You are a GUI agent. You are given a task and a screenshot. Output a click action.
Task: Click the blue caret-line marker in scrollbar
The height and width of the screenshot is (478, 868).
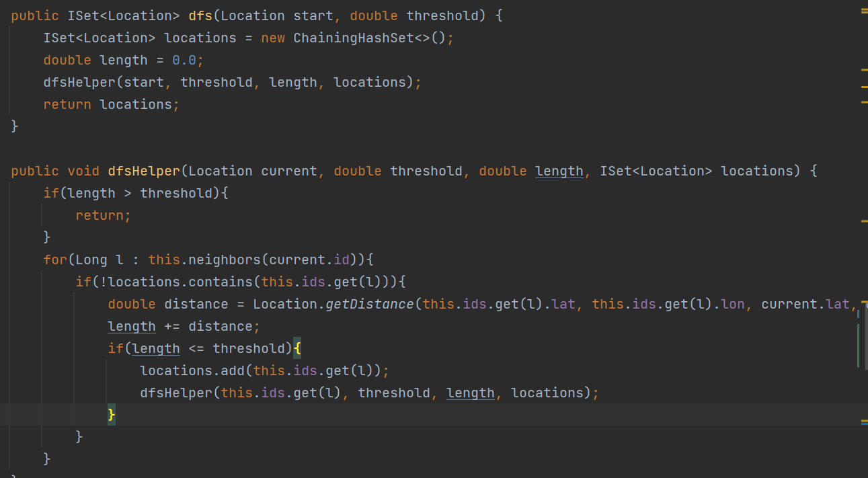click(864, 423)
